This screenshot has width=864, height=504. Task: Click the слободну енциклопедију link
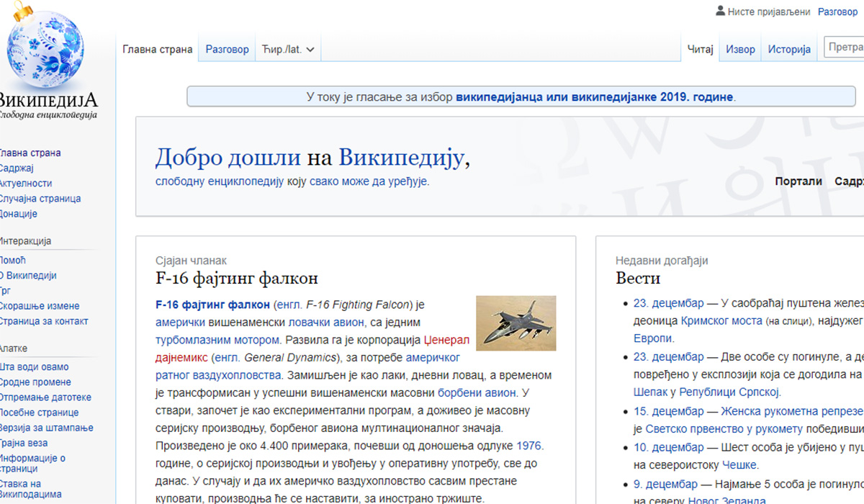click(220, 181)
